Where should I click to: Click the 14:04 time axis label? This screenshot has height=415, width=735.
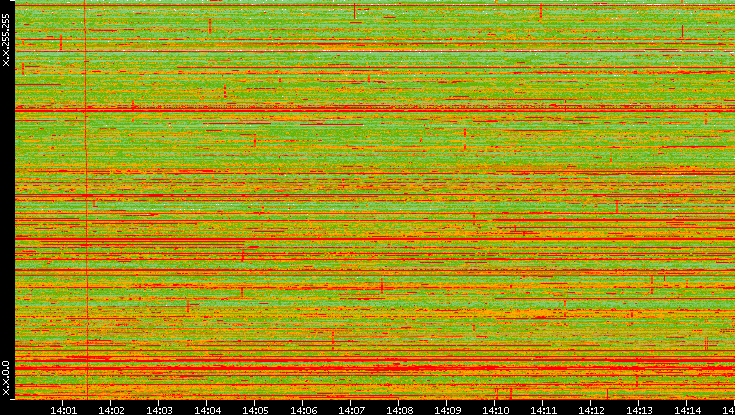[x=208, y=408]
